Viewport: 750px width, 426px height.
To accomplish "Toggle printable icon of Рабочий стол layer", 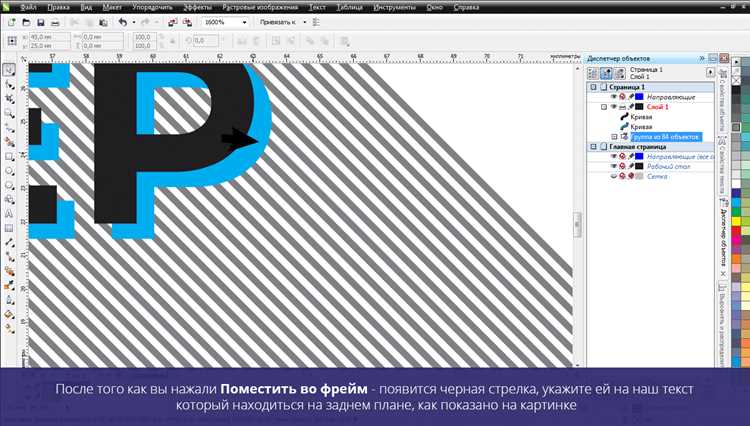I will (622, 166).
